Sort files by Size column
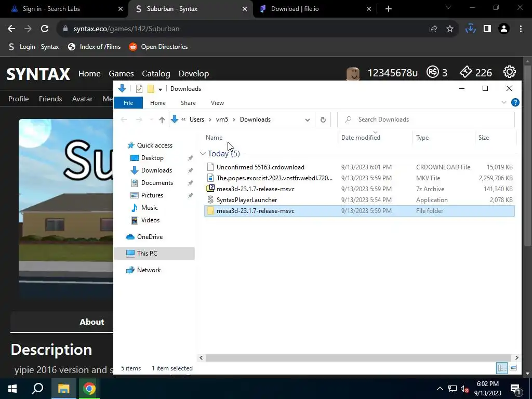The width and height of the screenshot is (532, 399). 484,137
